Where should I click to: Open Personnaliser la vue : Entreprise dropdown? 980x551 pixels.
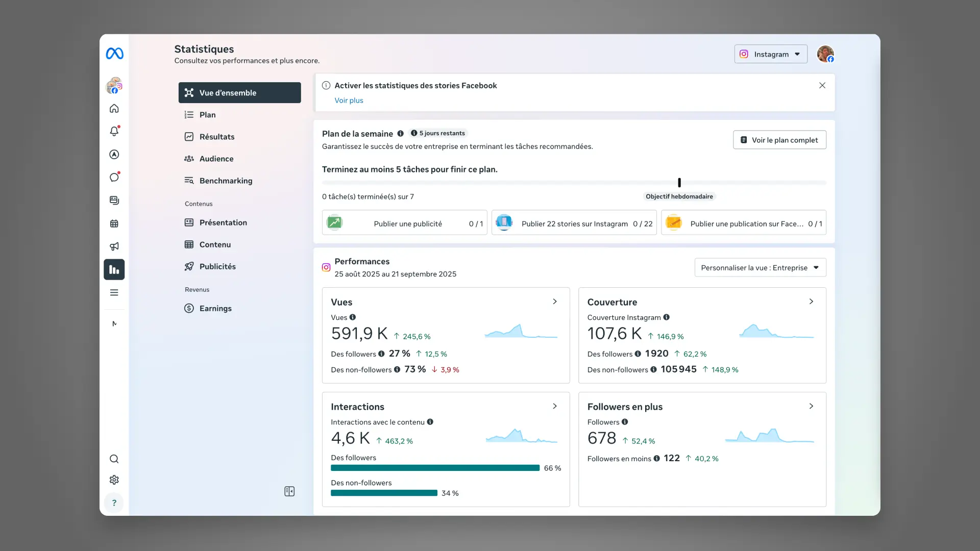point(760,267)
